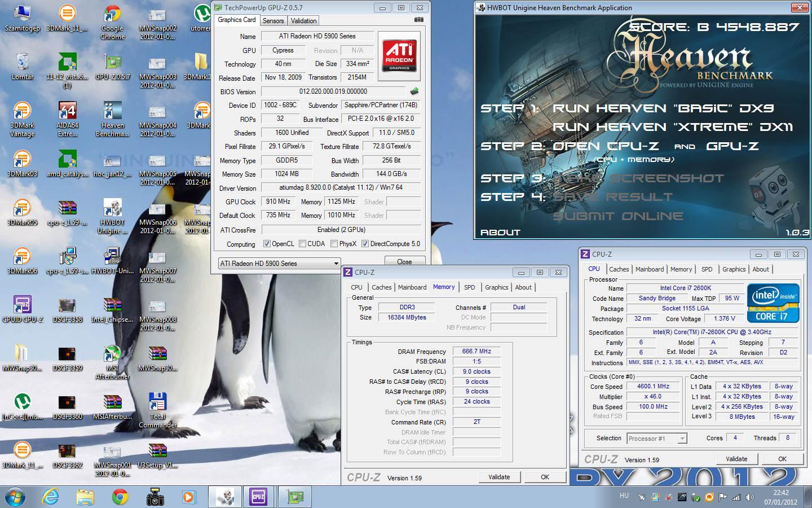Click the Windows Start orb
The height and width of the screenshot is (508, 812).
pos(15,497)
